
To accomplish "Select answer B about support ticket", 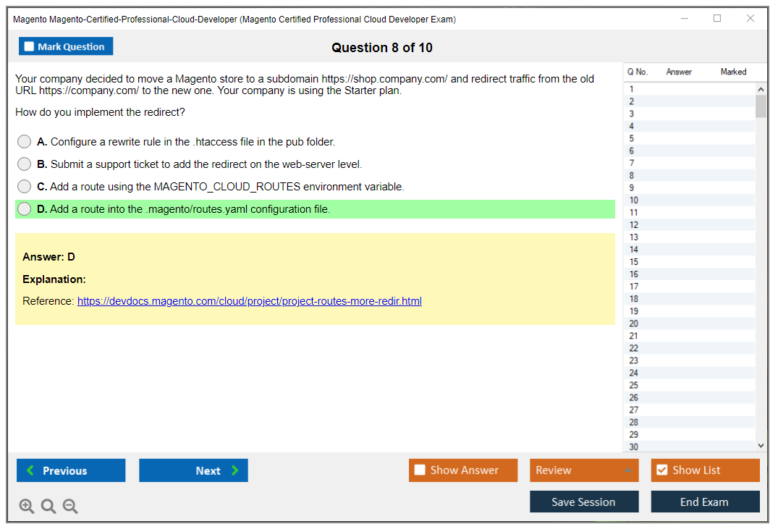I will (x=25, y=164).
